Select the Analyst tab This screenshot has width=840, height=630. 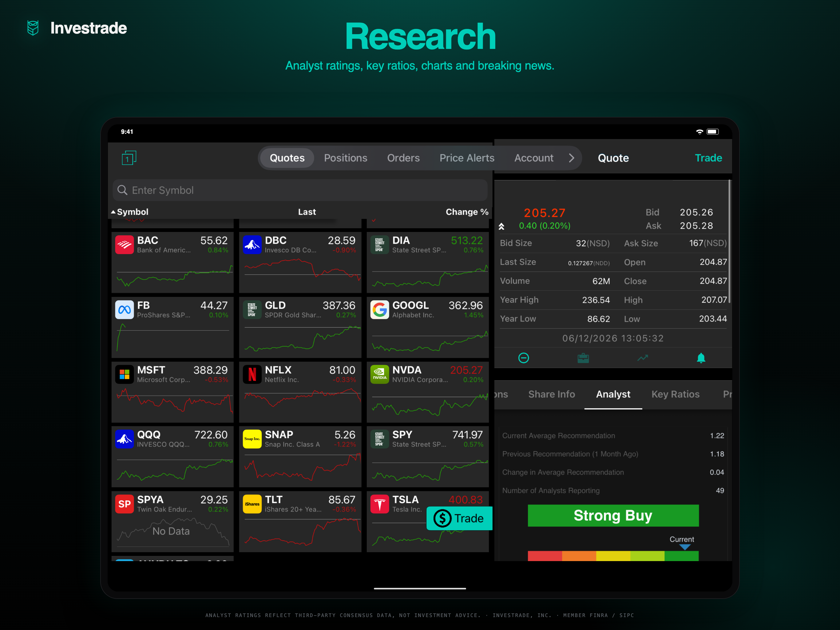tap(613, 394)
